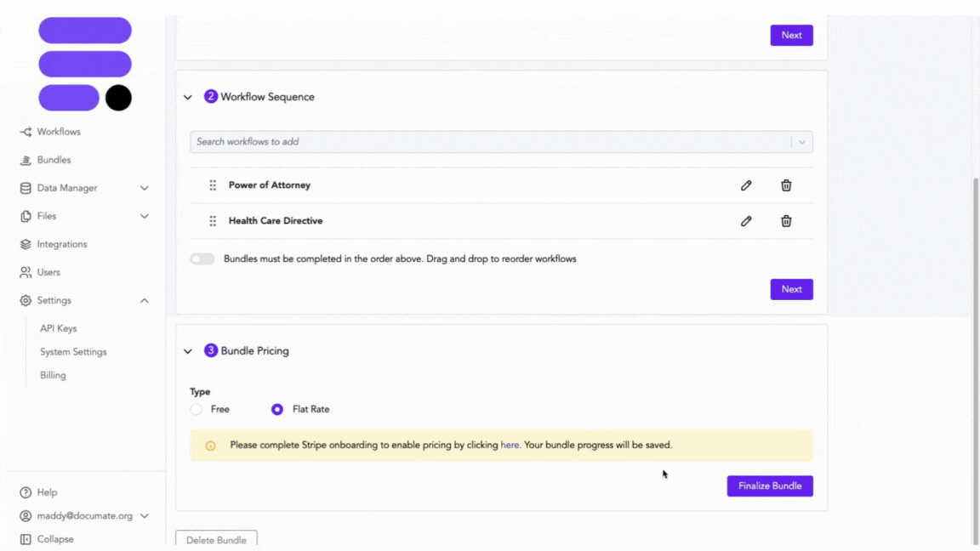Click the Help question mark icon
Viewport: 980px width, 551px height.
pos(26,492)
